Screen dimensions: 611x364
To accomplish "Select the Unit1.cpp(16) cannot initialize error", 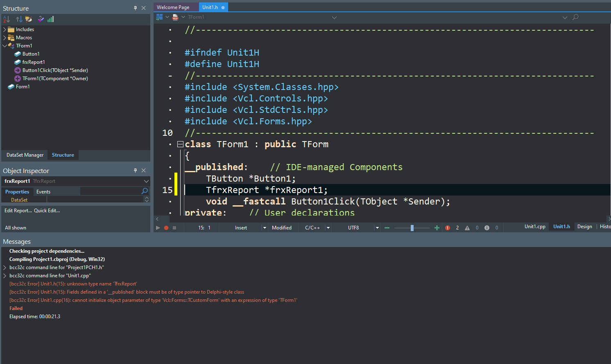I will 153,300.
